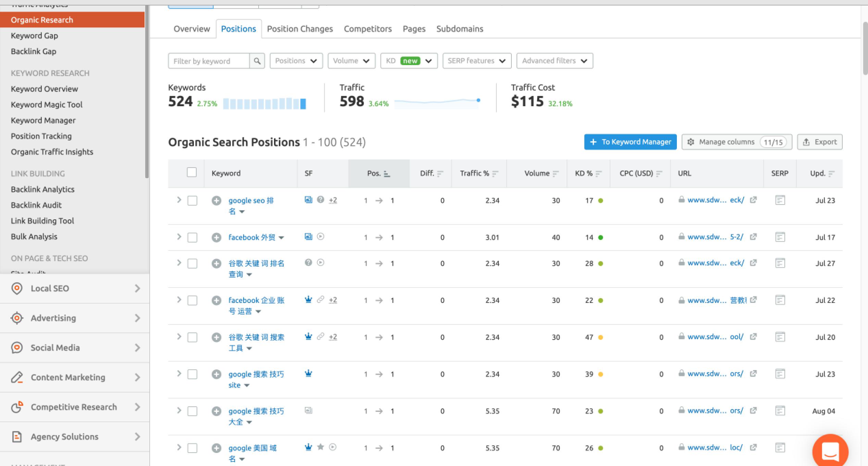Click crown SF icon in 'google 搜索 技巧 site' row

click(x=308, y=373)
